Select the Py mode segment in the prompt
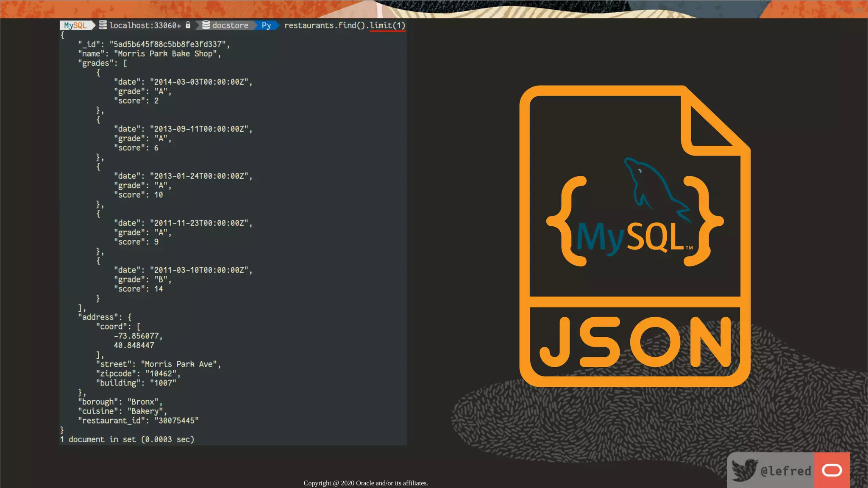Viewport: 868px width, 488px height. (266, 25)
